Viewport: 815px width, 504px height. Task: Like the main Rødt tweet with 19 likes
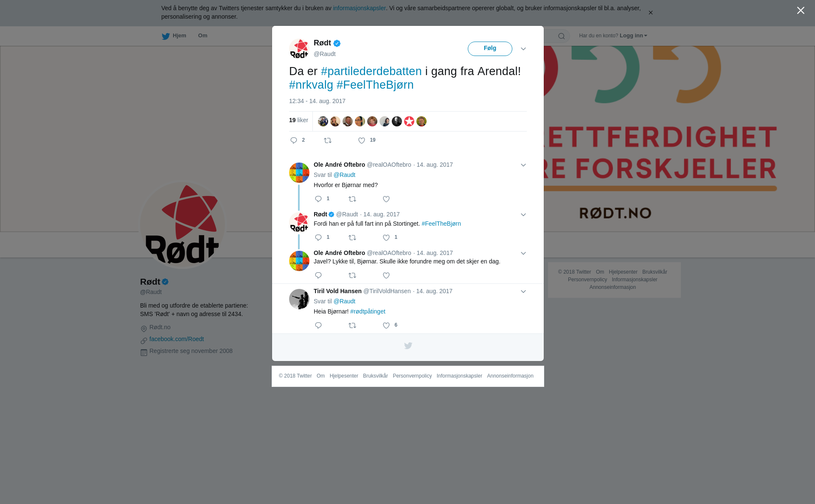coord(362,140)
